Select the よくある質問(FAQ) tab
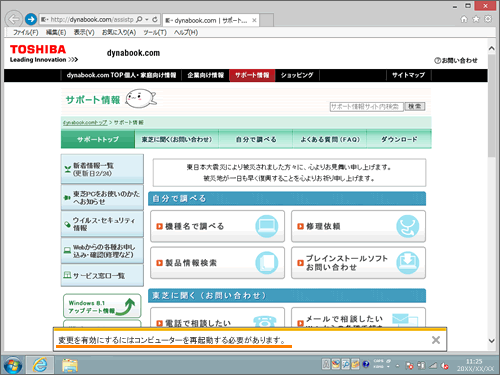This screenshot has height=375, width=500. 330,139
